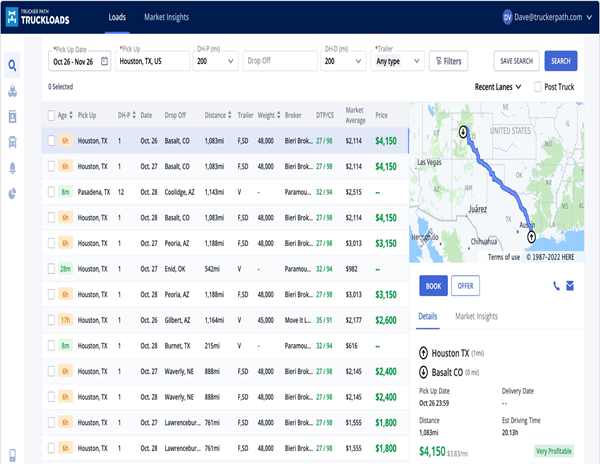Expand the DH-P miles dropdown

[232, 61]
